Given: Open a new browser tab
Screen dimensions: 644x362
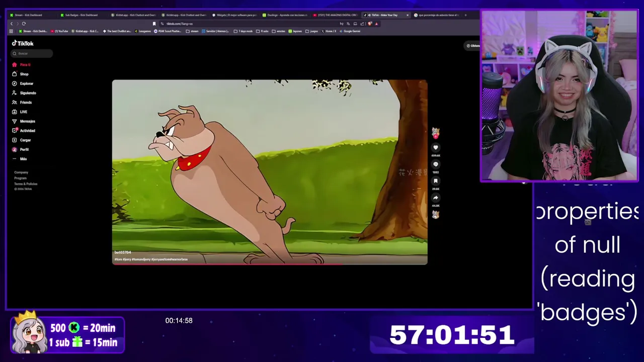Looking at the screenshot, I should coord(465,15).
